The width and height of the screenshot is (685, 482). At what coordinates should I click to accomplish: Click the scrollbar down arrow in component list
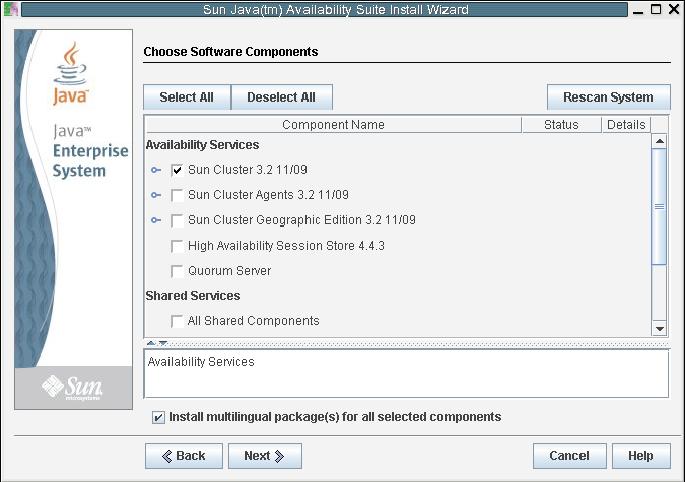[659, 328]
